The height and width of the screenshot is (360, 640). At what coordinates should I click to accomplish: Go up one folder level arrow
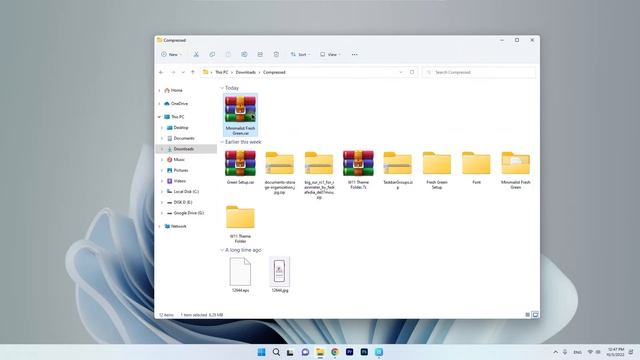click(x=193, y=72)
